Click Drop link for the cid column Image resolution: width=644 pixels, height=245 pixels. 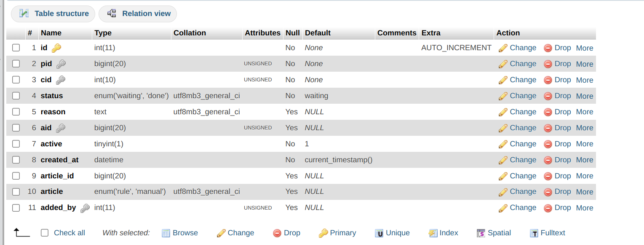[562, 80]
